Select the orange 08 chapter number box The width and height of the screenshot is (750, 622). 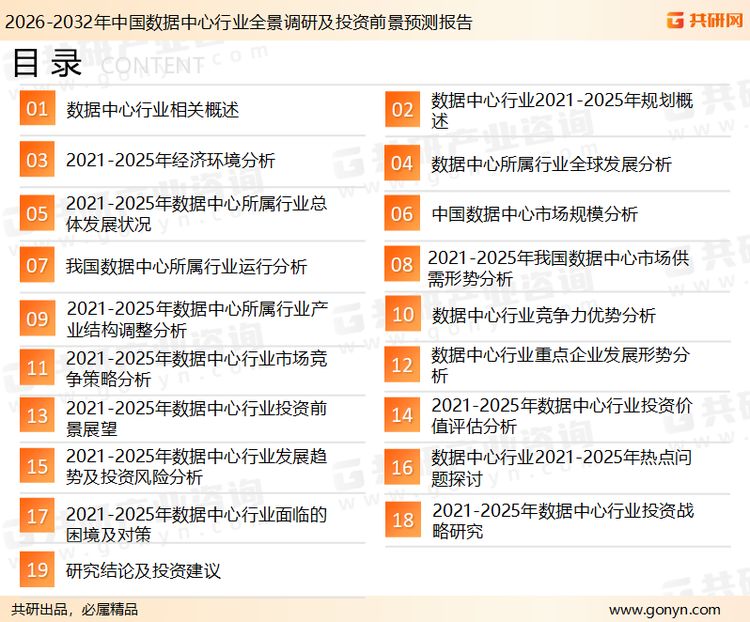pyautogui.click(x=402, y=264)
